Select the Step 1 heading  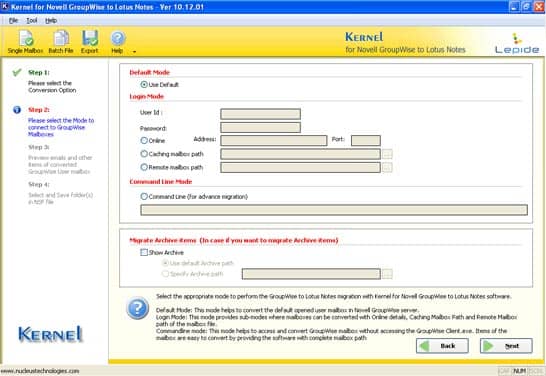(39, 72)
